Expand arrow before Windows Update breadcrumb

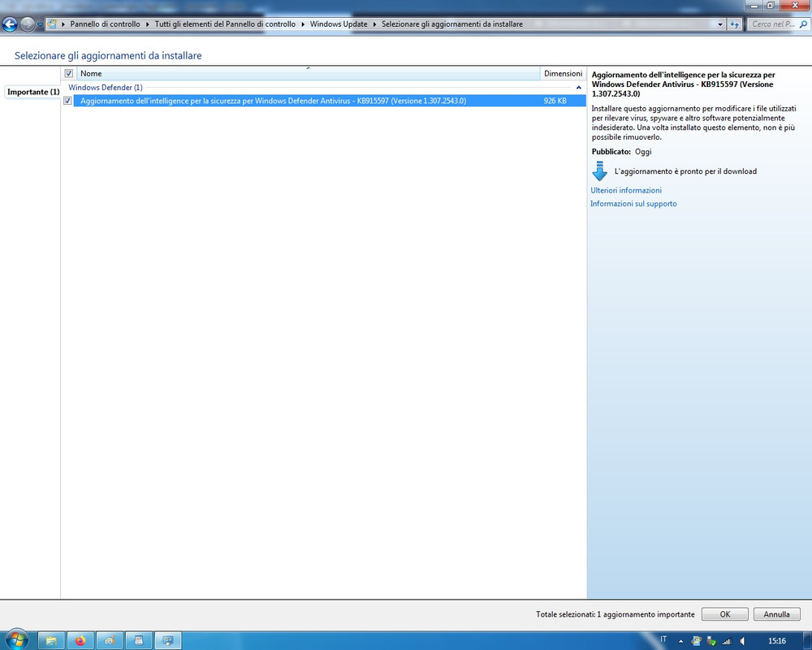click(x=303, y=24)
